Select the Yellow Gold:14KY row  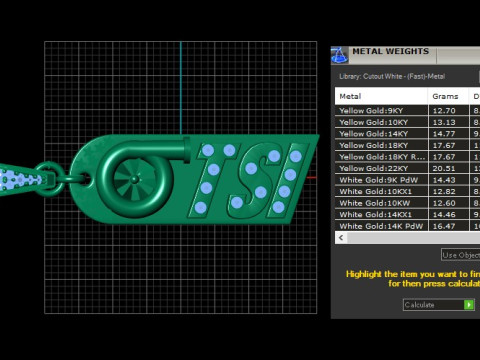tap(407, 134)
